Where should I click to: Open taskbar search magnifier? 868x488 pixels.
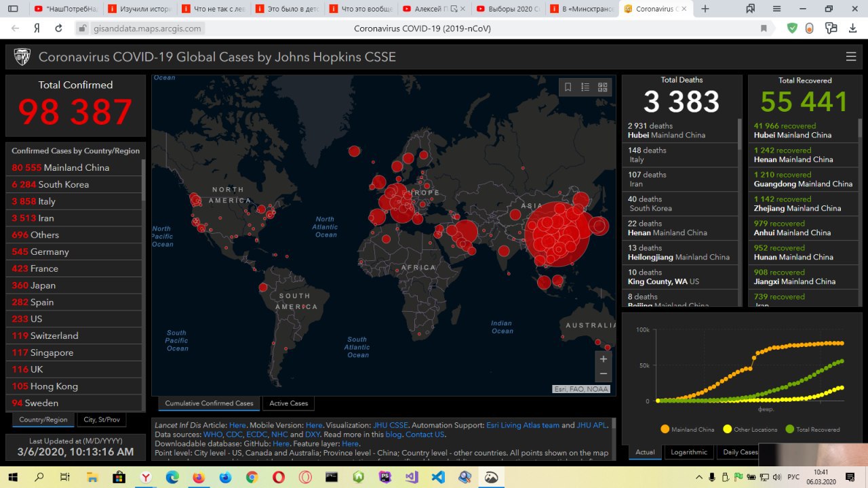[39, 477]
